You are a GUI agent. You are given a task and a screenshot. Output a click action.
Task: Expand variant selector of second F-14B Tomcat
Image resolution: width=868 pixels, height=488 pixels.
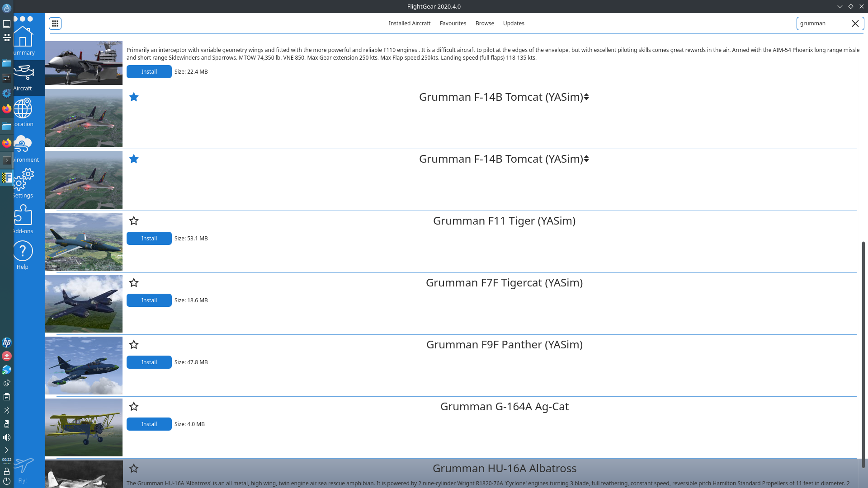(586, 159)
